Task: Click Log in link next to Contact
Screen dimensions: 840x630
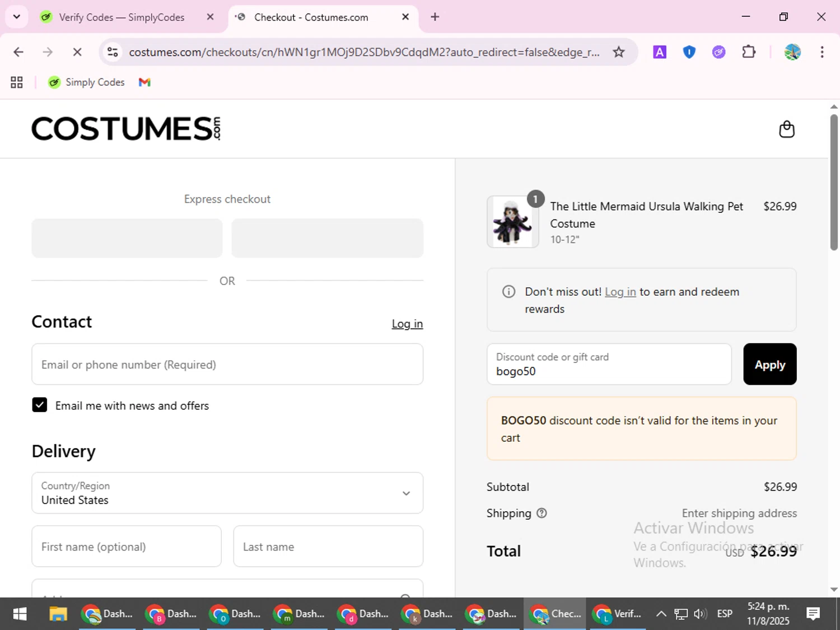Action: pyautogui.click(x=407, y=324)
